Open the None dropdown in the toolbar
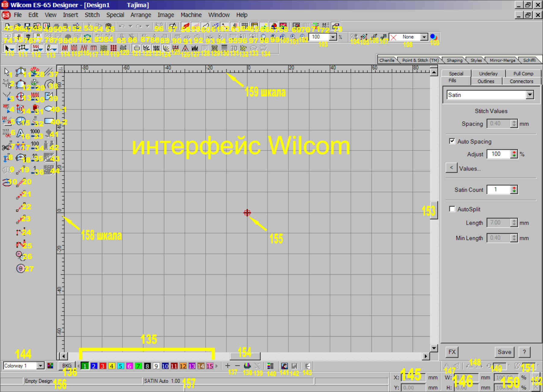Screen dimensions: 543x392 tap(424, 37)
